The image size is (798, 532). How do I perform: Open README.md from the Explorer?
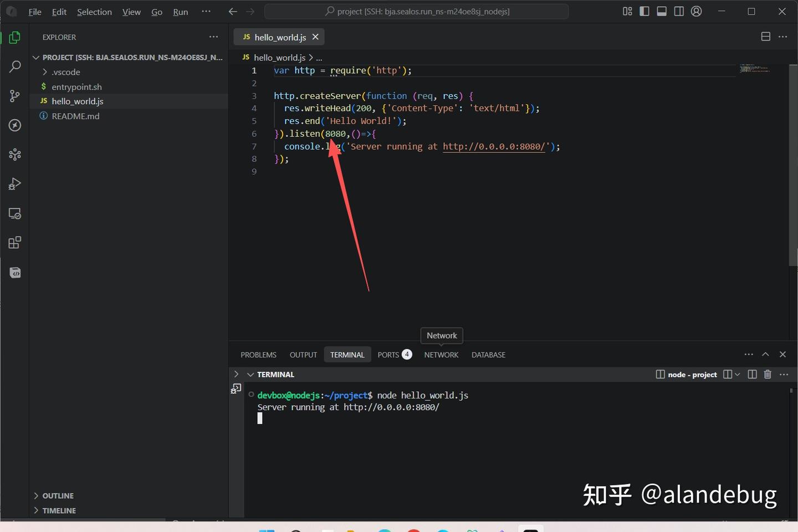click(x=75, y=116)
